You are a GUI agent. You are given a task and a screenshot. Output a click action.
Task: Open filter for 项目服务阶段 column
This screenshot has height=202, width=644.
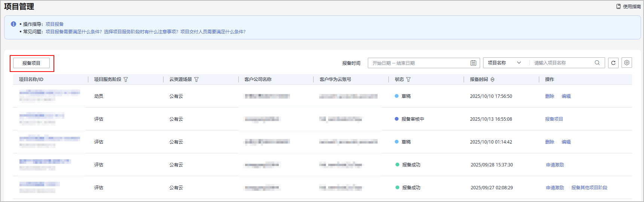126,79
